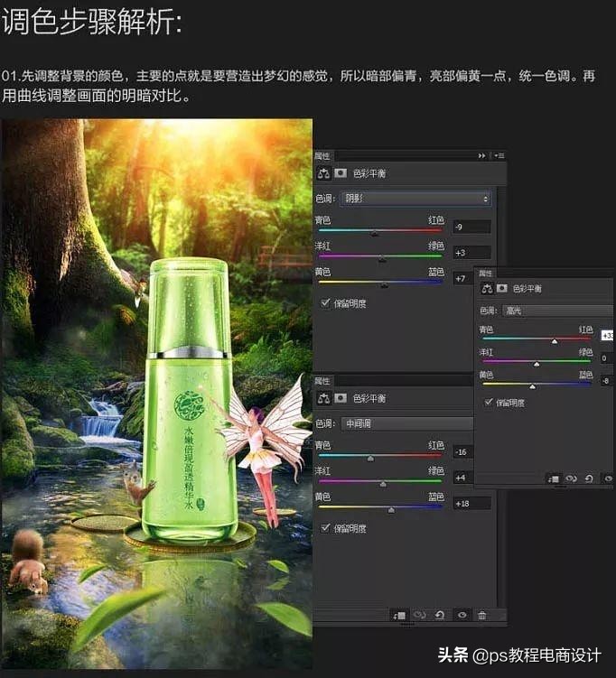Collapse top panel with double-arrow icon
Image resolution: width=616 pixels, height=678 pixels.
tap(481, 155)
